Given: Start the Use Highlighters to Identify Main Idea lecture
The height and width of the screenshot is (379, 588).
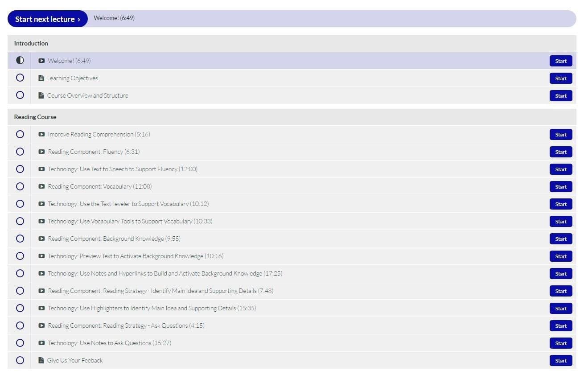Looking at the screenshot, I should [560, 309].
